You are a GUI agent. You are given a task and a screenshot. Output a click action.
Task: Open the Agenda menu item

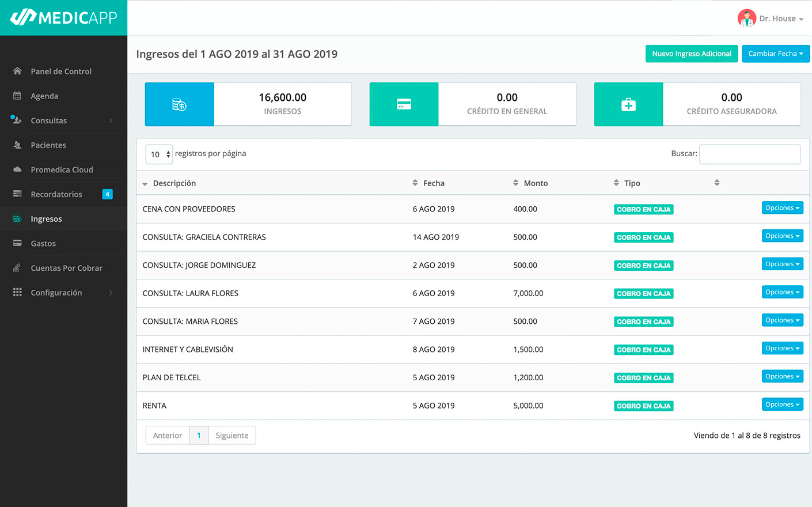coord(63,96)
